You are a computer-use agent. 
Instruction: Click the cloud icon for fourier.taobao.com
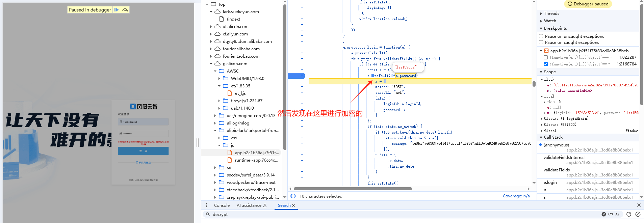pos(217,56)
